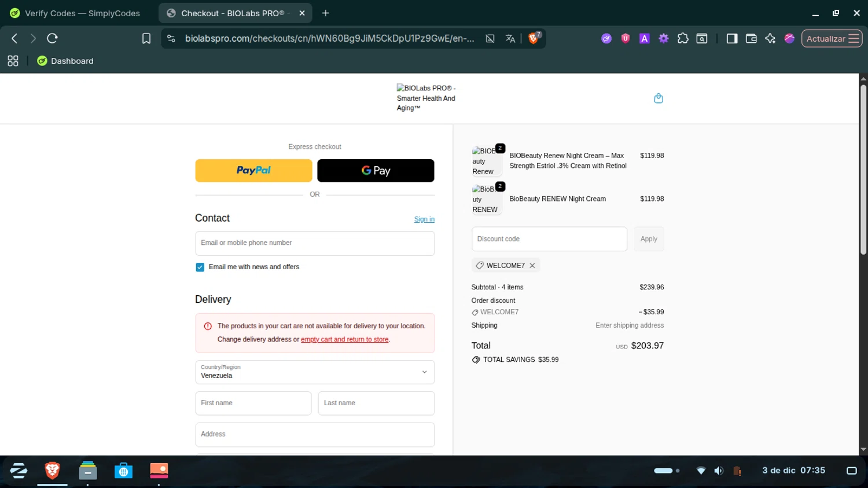This screenshot has width=868, height=488.
Task: Open the shopping bag cart icon
Action: coord(659,98)
